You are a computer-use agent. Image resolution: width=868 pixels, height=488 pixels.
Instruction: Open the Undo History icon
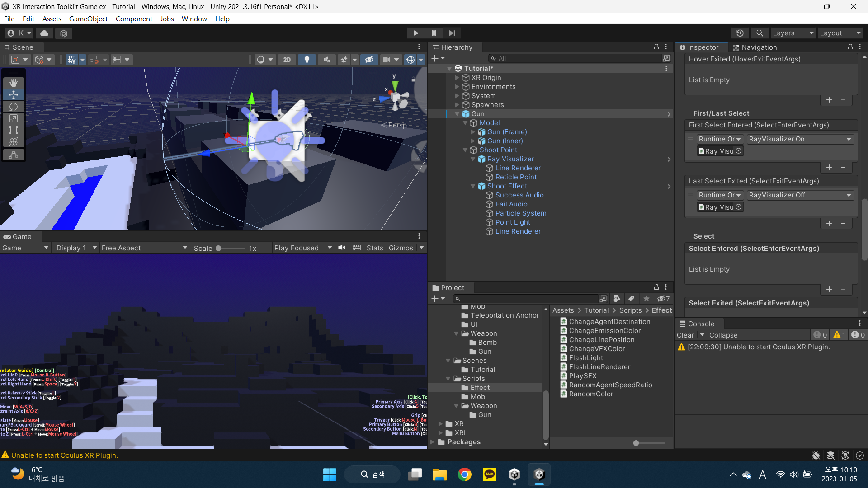click(x=740, y=33)
